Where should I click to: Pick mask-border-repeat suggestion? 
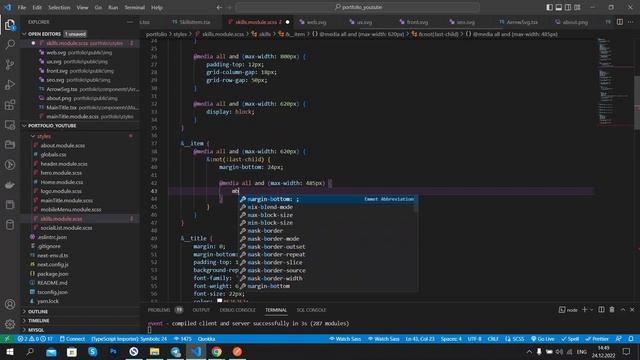coord(327,254)
